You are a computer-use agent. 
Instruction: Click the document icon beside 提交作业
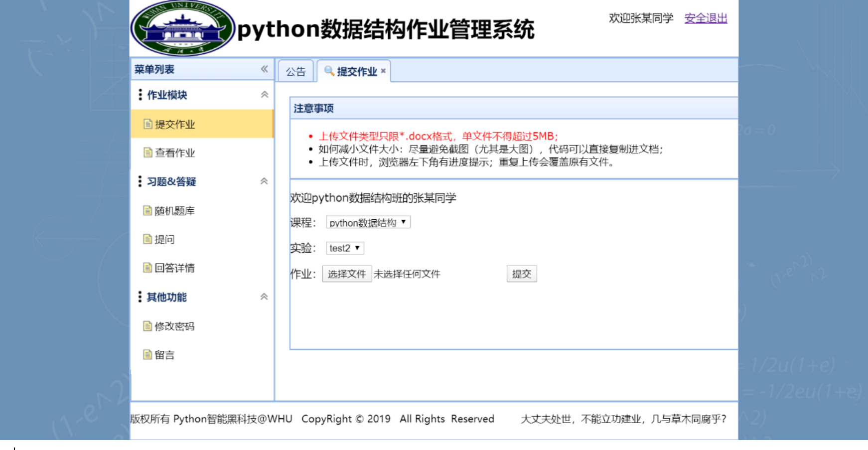coord(147,124)
